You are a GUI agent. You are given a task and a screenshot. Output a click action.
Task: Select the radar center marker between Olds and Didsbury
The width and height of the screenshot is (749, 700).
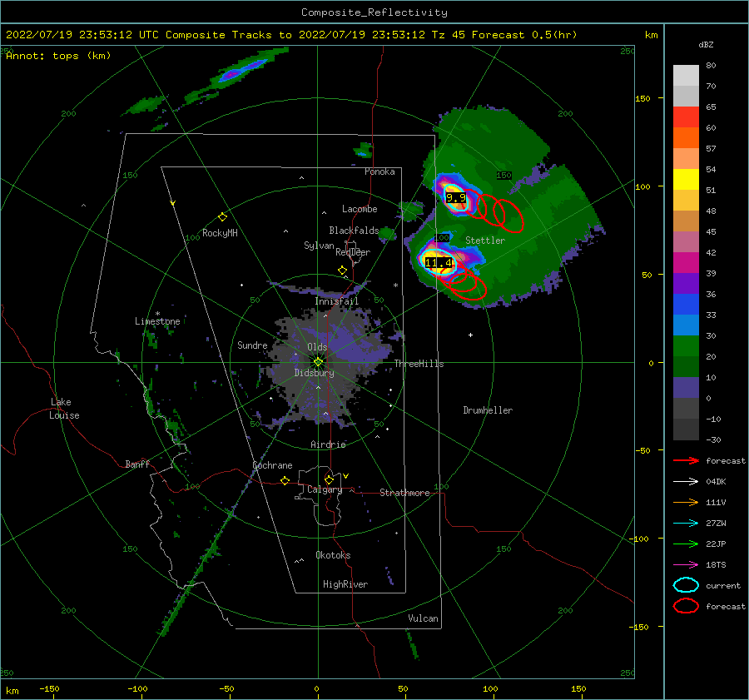click(318, 362)
